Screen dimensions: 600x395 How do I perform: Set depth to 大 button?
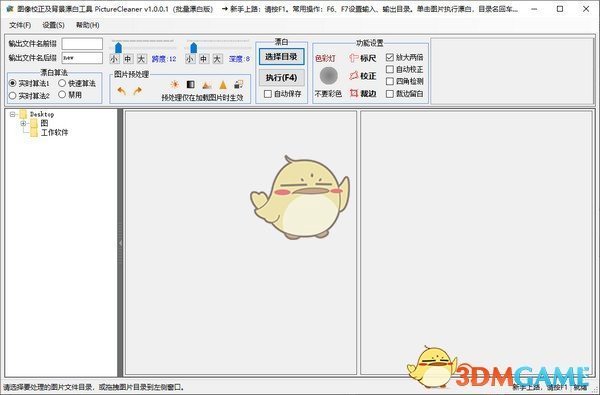click(x=217, y=59)
